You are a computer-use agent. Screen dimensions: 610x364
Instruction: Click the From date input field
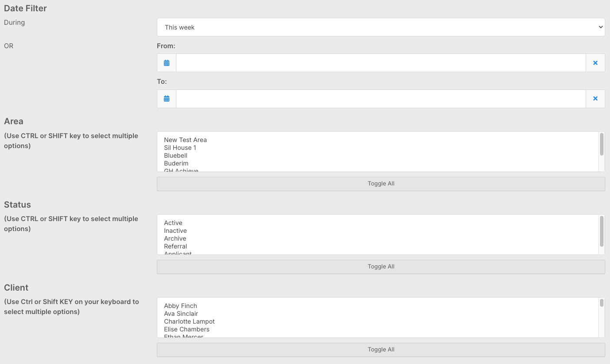click(381, 63)
